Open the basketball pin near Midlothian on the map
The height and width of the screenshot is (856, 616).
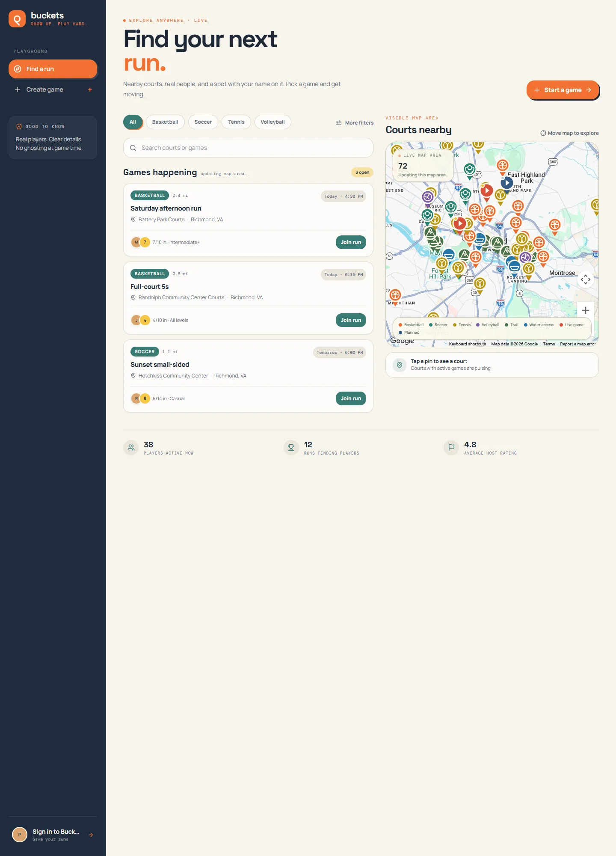click(395, 296)
